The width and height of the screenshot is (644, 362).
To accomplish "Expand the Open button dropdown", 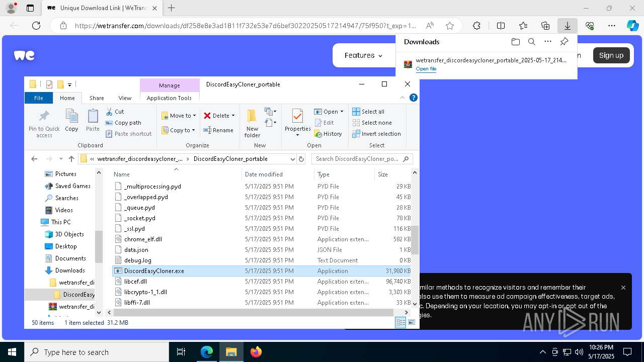I will tap(342, 112).
